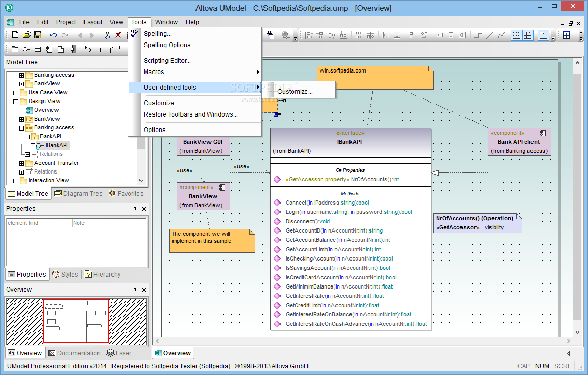588x375 pixels.
Task: Select the Usage U-arrow tool
Action: [121, 49]
